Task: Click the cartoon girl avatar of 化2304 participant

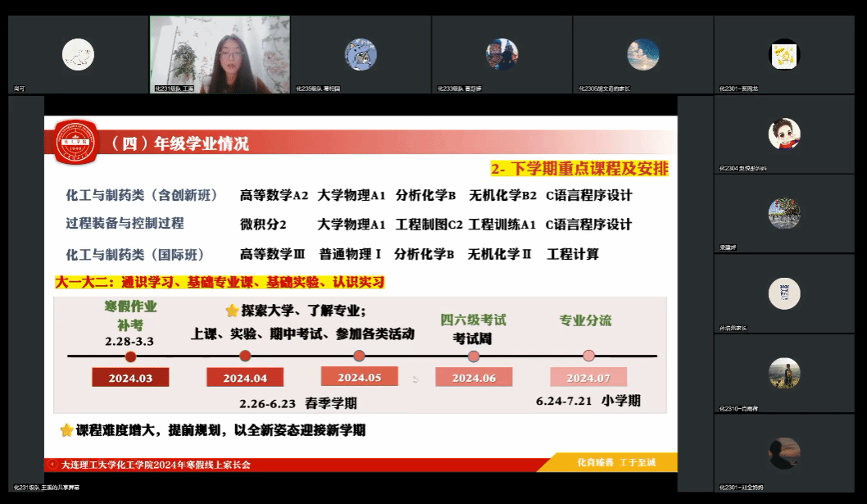Action: click(x=783, y=134)
